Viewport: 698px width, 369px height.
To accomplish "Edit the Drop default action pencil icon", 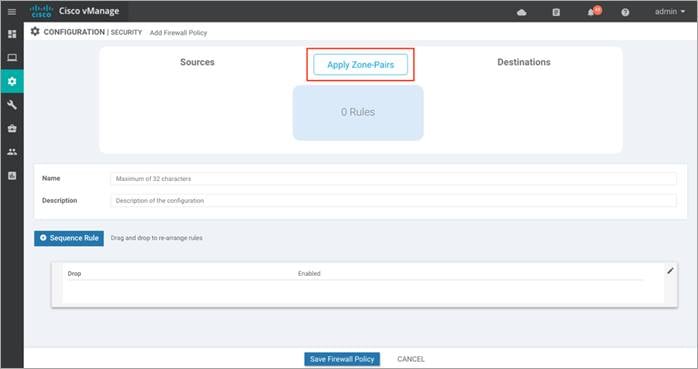I will 670,271.
